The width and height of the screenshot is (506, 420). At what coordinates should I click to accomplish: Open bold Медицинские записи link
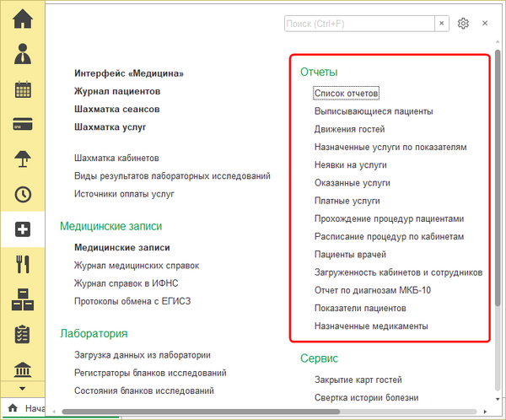pos(122,248)
